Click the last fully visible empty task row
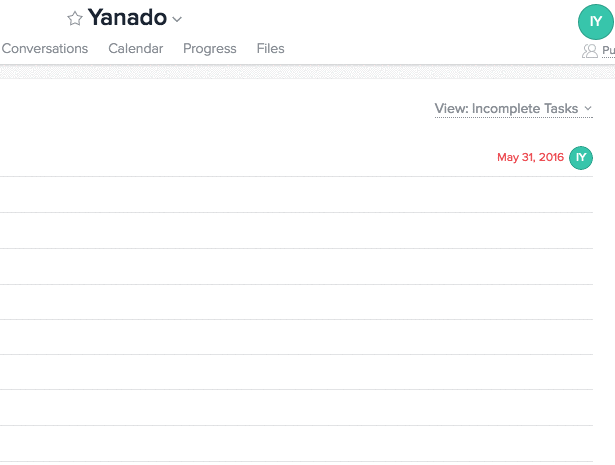615x465 pixels. pyautogui.click(x=296, y=443)
